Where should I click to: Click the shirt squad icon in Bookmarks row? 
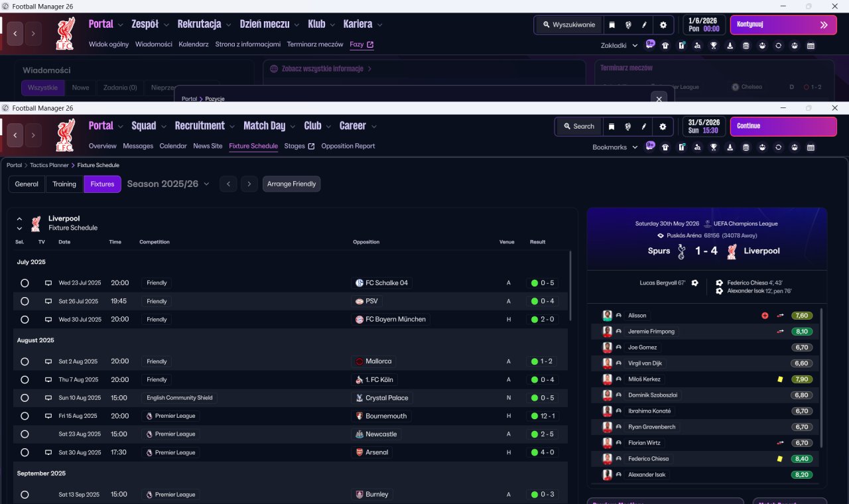[665, 147]
